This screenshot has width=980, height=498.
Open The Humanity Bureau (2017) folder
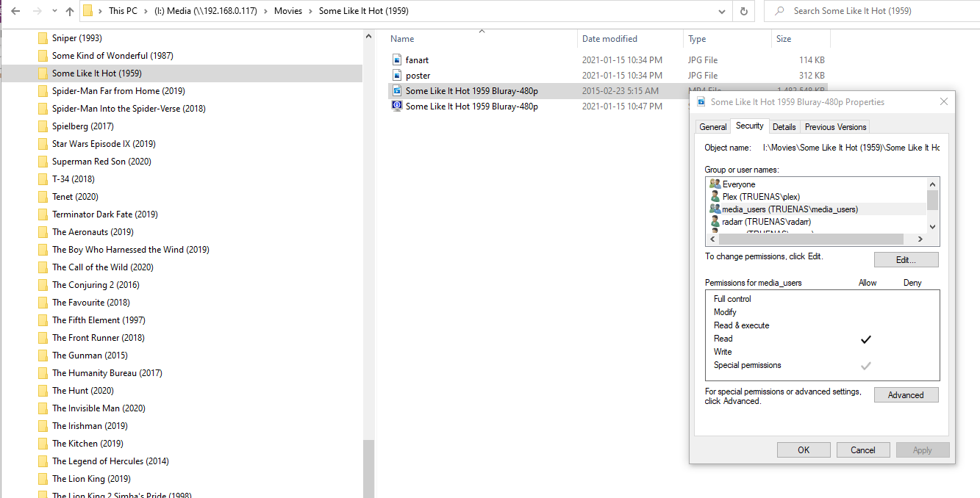click(x=107, y=373)
